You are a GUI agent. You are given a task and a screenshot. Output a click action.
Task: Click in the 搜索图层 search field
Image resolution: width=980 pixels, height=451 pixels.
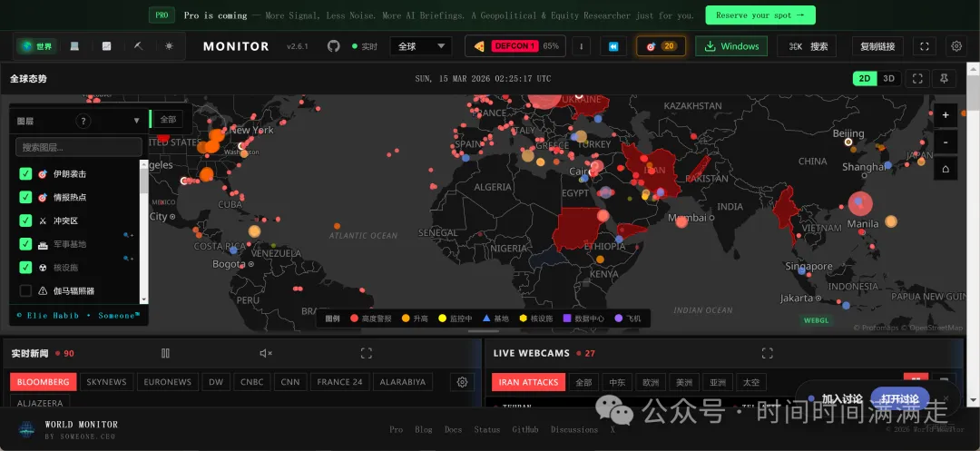click(79, 147)
